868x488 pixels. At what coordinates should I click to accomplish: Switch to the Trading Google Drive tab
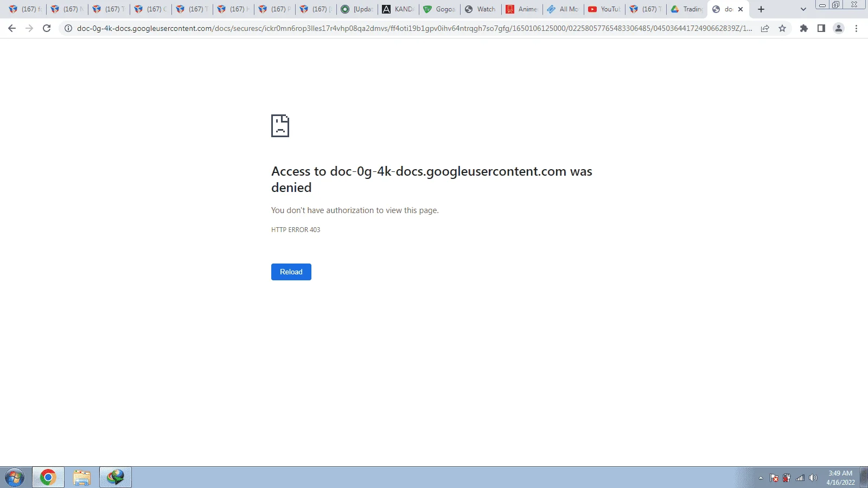coord(687,9)
